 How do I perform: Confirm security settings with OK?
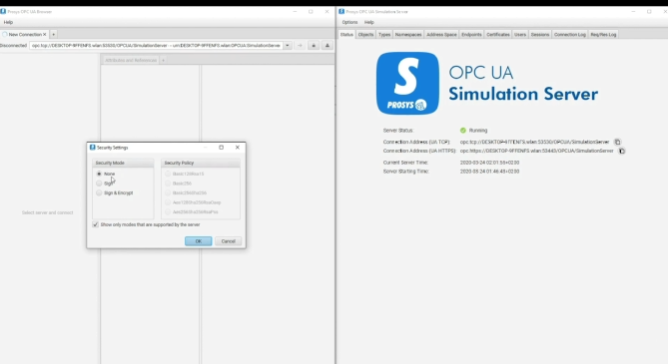point(198,241)
